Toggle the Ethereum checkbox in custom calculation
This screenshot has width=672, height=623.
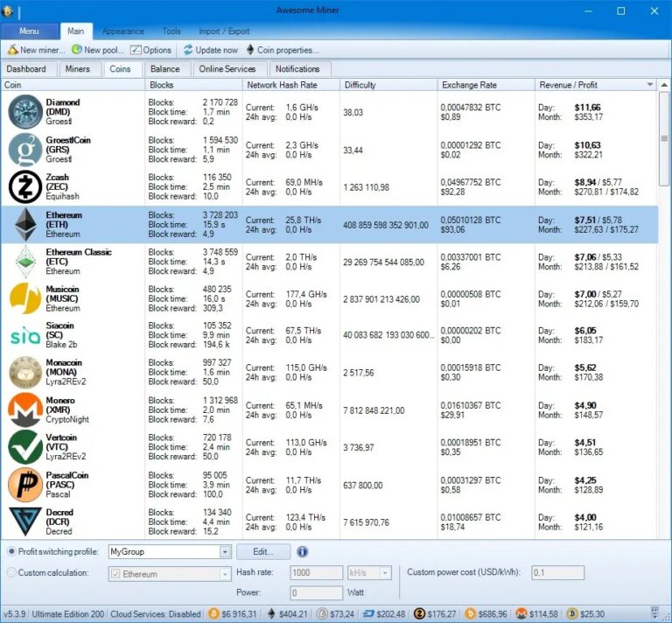[115, 574]
